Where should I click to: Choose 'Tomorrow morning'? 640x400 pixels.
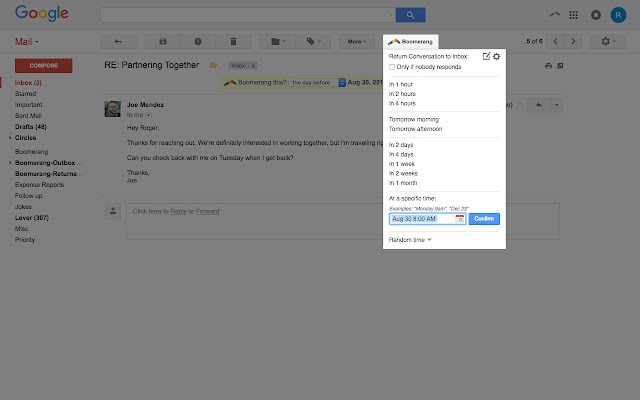tap(414, 120)
